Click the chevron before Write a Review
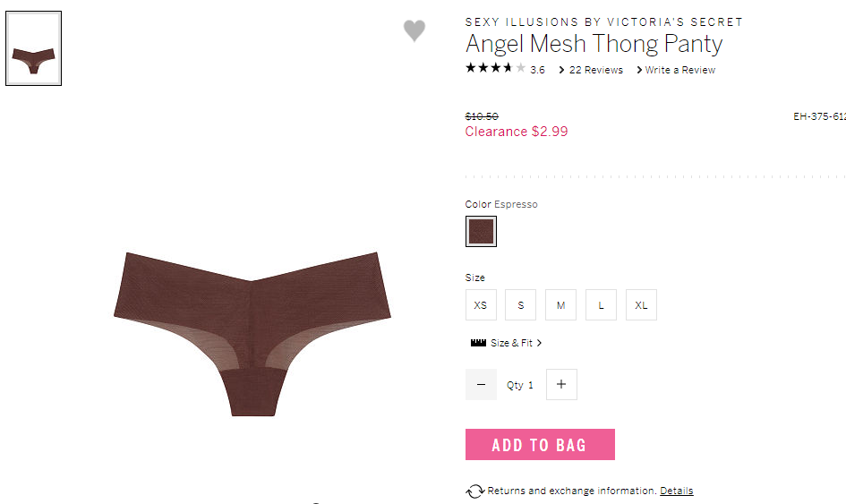 pyautogui.click(x=639, y=70)
